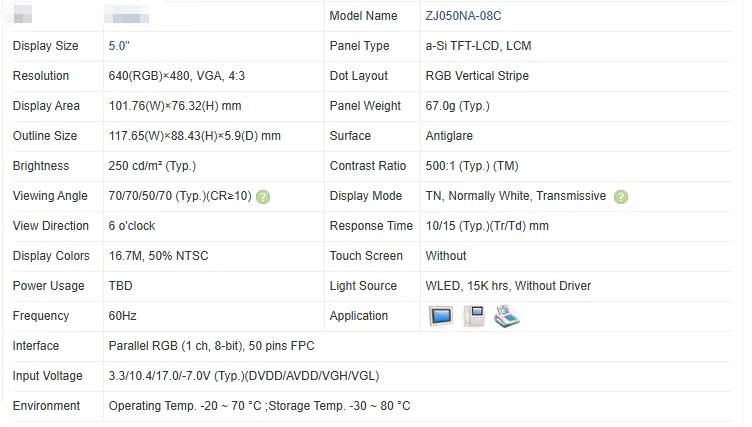Click the 'Surface' label

pyautogui.click(x=350, y=136)
